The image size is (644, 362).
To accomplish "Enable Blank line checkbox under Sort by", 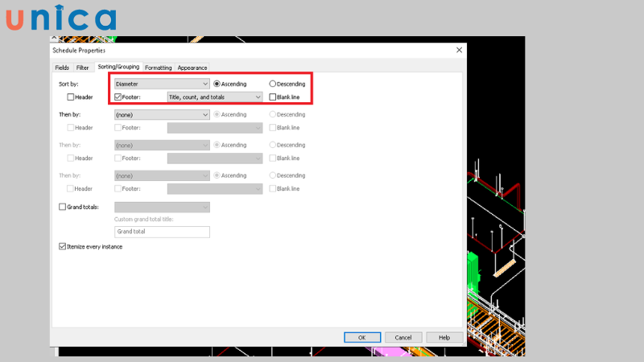I will 272,97.
